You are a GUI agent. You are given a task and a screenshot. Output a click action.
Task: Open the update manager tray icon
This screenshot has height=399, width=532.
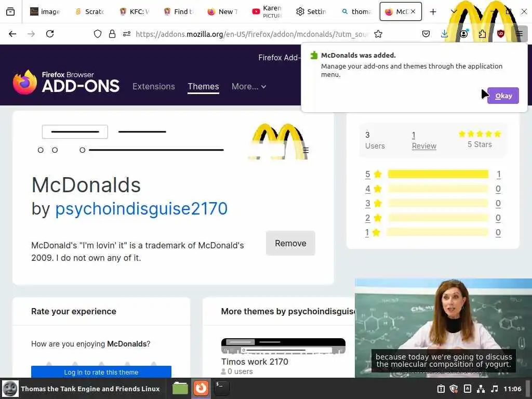point(441,389)
